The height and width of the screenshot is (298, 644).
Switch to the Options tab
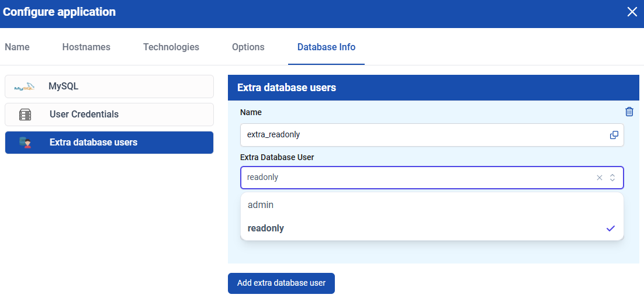(248, 47)
